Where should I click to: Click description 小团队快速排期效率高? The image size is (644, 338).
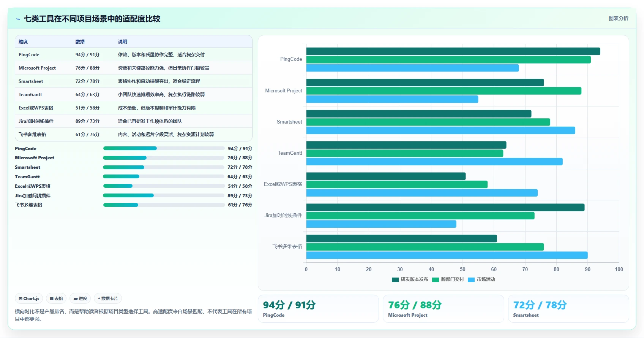tap(161, 95)
